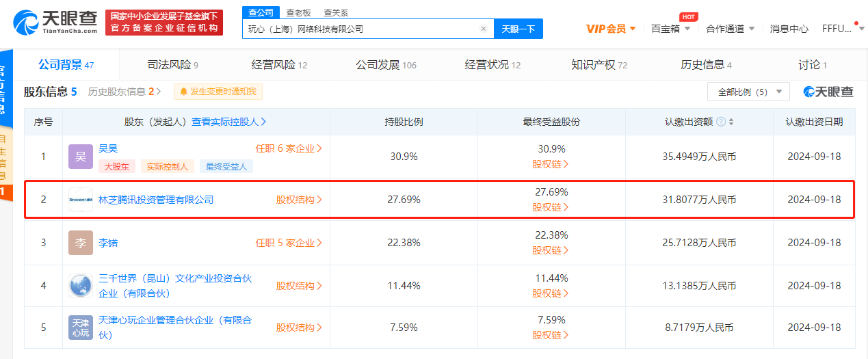Open 林芝腾讯投资管理有限公司 company link
The image size is (868, 359).
(156, 200)
